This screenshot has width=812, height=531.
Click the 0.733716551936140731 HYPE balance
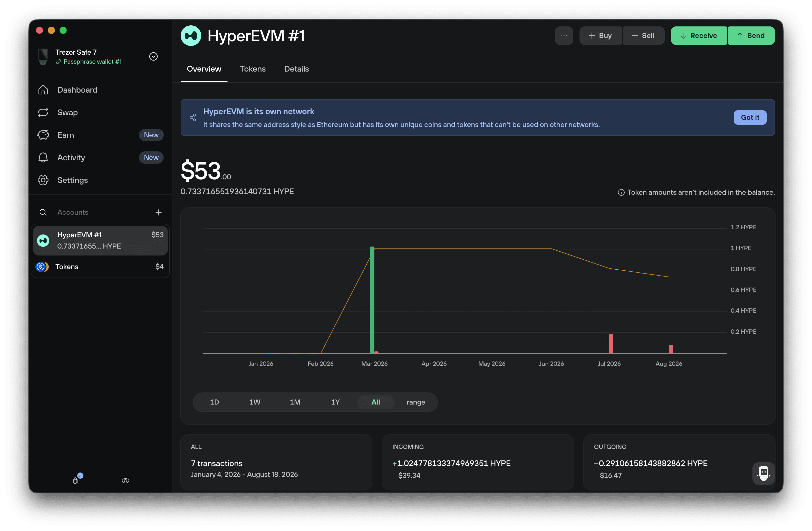click(237, 191)
